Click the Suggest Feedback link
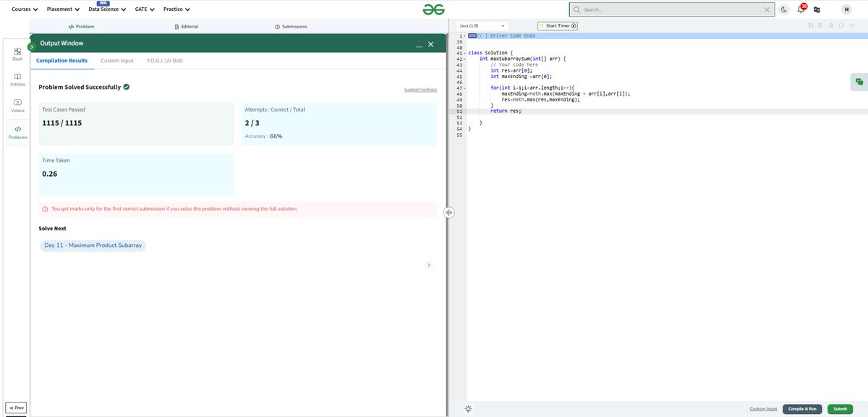 point(420,90)
